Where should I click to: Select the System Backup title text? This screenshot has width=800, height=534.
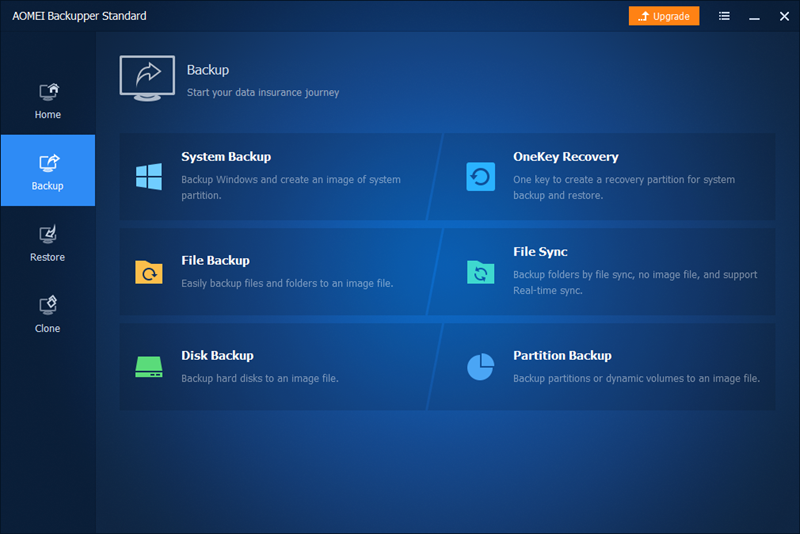(226, 157)
